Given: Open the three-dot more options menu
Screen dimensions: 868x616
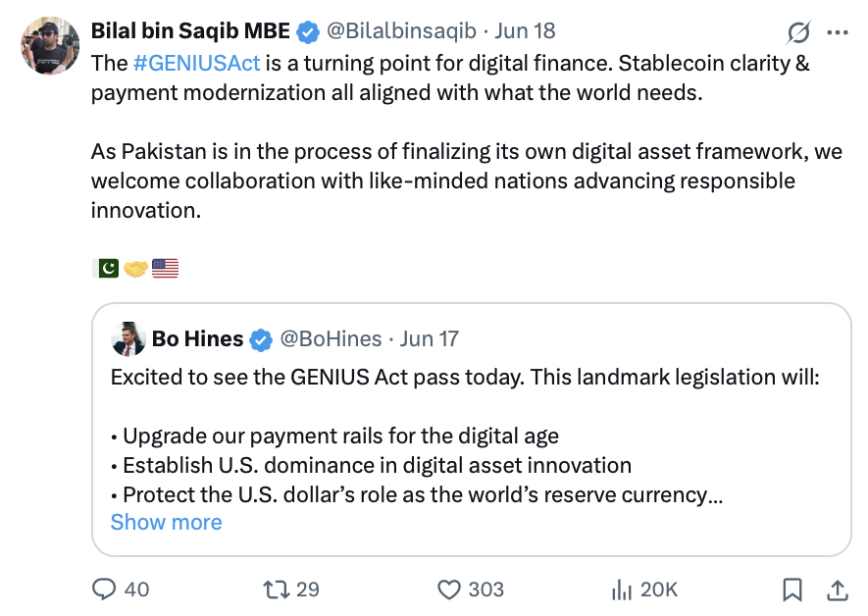Looking at the screenshot, I should coord(837,32).
